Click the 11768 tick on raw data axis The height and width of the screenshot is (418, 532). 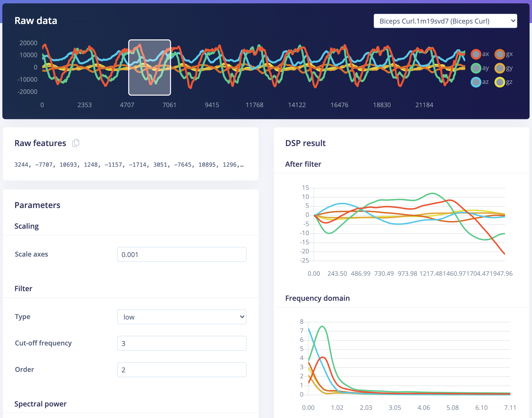(x=254, y=105)
